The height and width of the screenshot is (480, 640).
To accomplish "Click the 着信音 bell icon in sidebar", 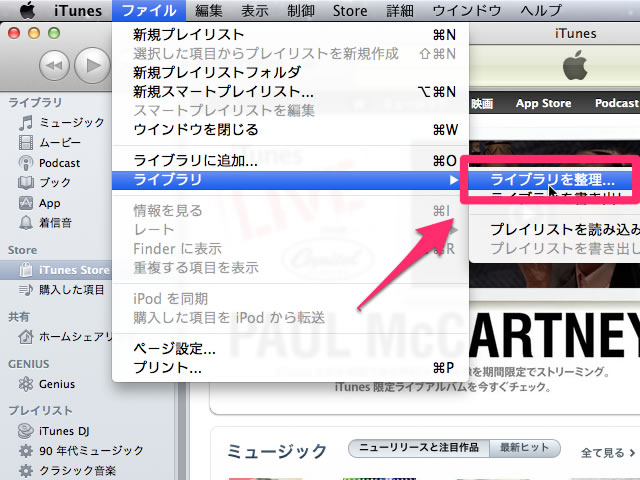I will point(26,223).
